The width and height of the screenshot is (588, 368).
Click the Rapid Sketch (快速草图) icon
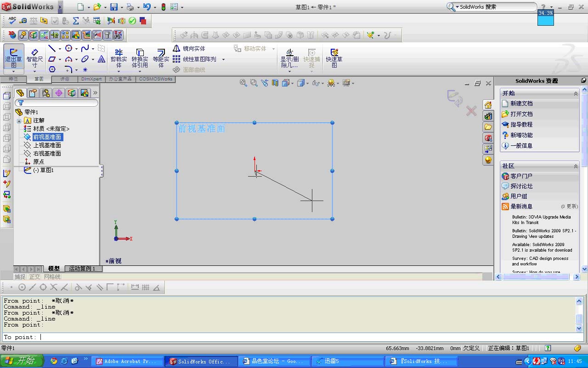(x=334, y=58)
